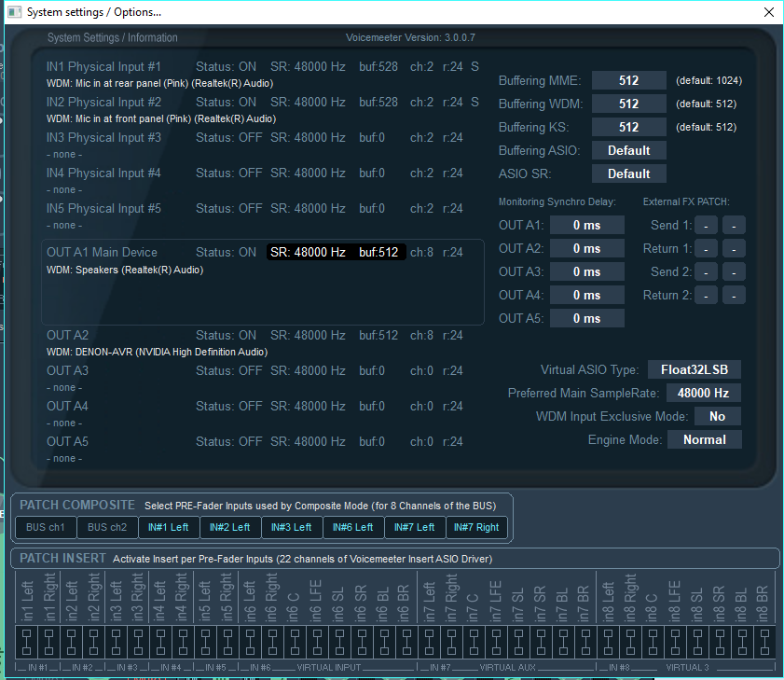Toggle insert patch for in7 LFE
784x680 pixels.
coord(496,642)
